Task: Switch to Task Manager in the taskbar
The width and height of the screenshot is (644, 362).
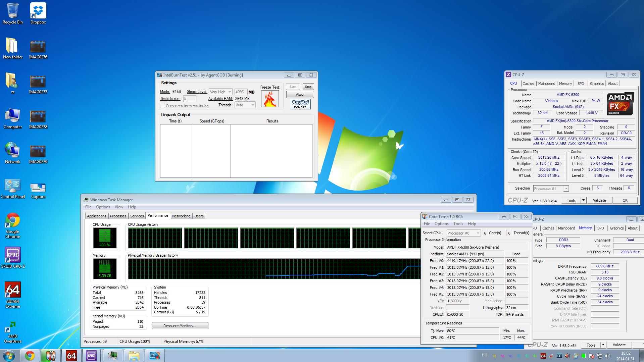Action: coord(113,356)
